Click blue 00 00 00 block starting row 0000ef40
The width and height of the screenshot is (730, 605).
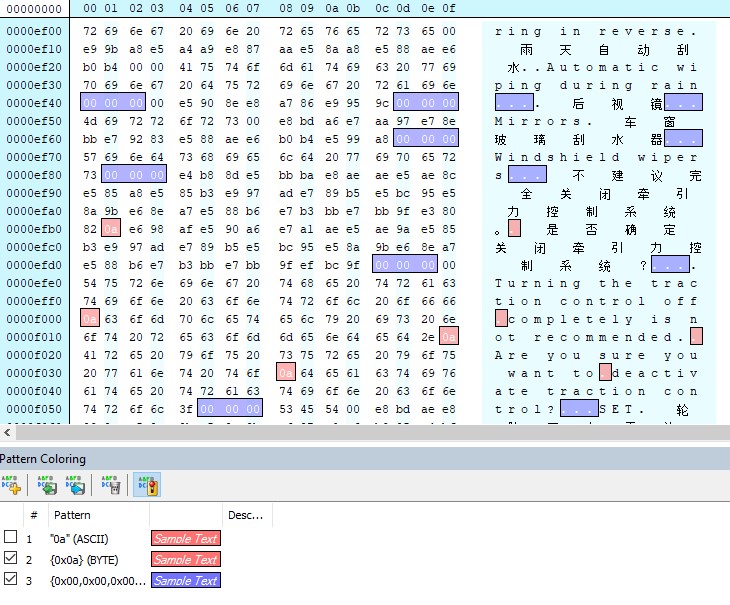(x=113, y=102)
